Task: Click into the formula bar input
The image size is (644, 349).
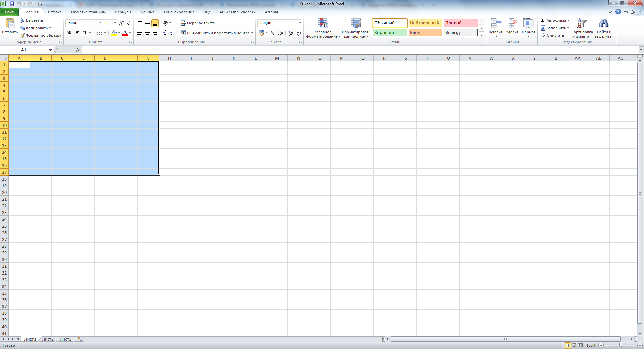Action: click(x=360, y=50)
